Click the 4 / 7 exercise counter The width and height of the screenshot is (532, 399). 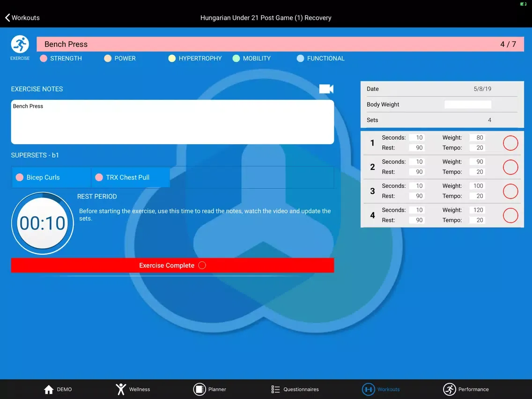(508, 44)
